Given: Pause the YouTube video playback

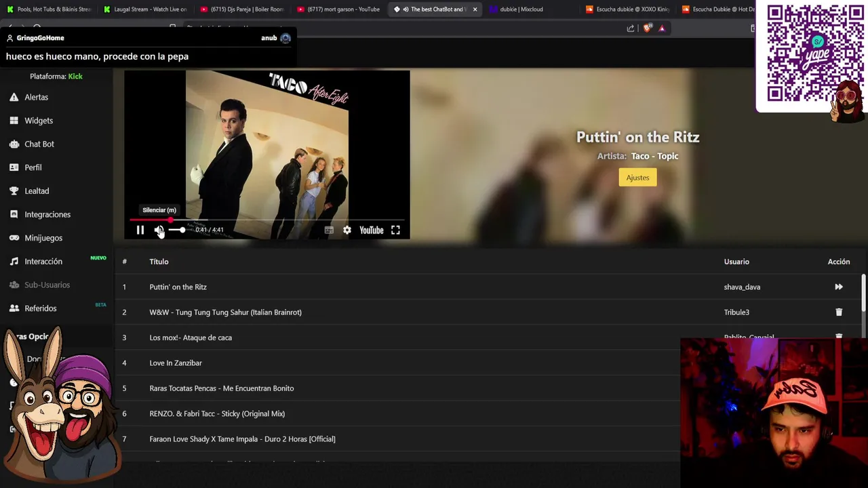Looking at the screenshot, I should click(x=140, y=230).
